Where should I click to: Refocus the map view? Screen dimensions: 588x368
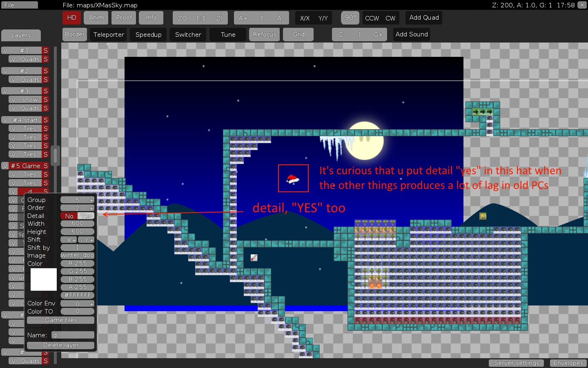pyautogui.click(x=264, y=34)
